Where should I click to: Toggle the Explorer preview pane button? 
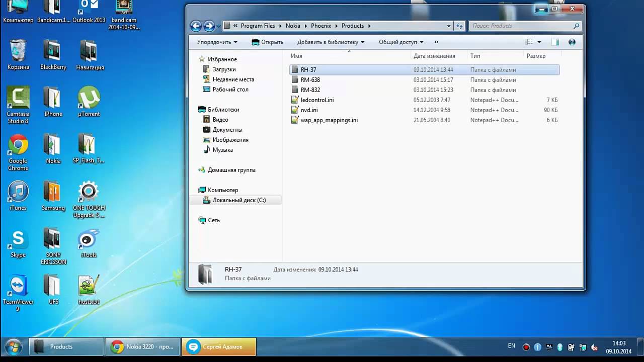555,42
